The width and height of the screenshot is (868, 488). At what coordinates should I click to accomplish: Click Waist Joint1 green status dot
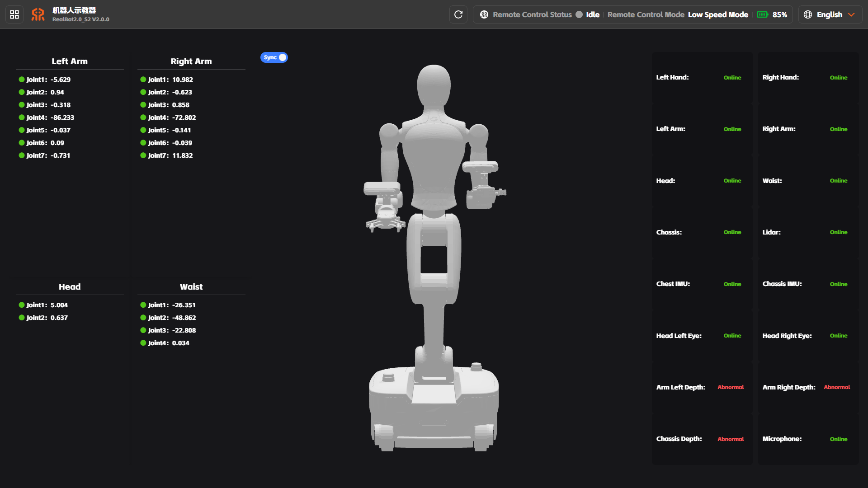click(x=143, y=305)
